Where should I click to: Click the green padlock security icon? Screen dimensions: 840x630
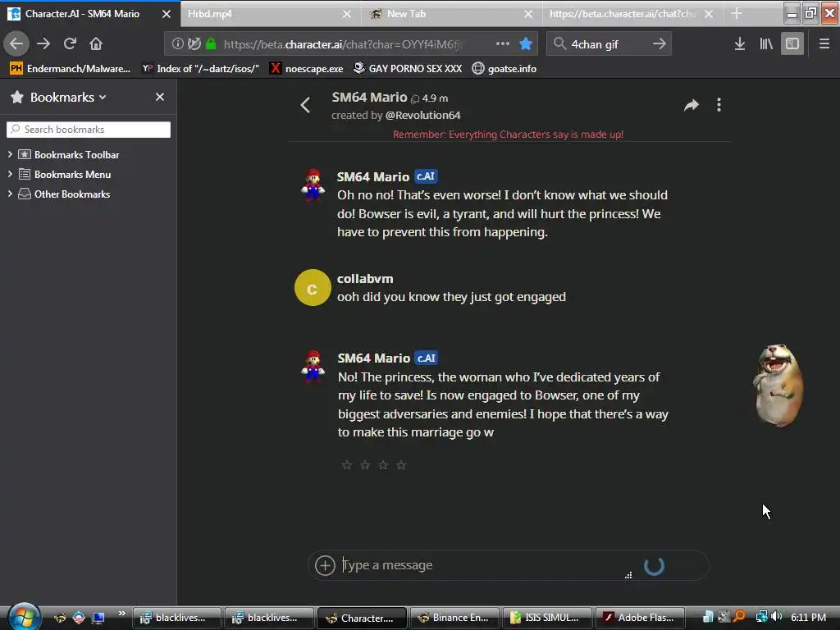pos(211,44)
